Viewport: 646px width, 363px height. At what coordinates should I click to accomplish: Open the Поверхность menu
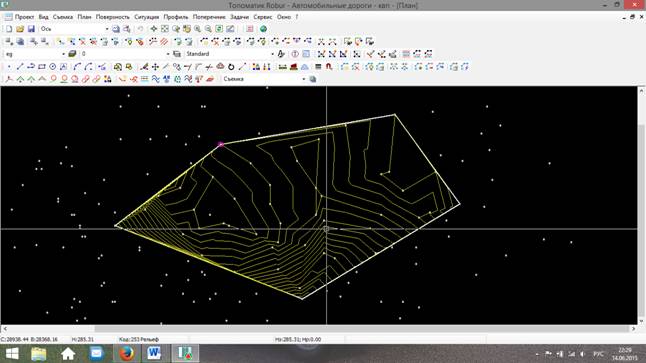coord(112,17)
